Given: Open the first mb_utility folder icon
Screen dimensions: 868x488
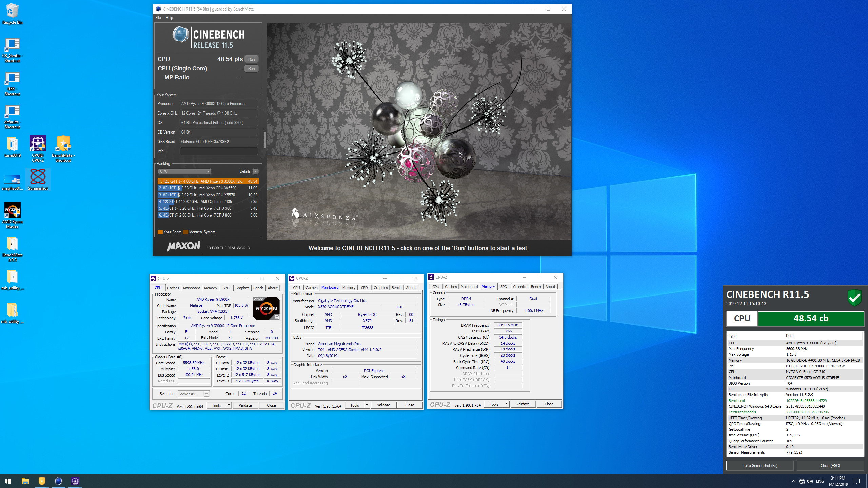Looking at the screenshot, I should 13,280.
